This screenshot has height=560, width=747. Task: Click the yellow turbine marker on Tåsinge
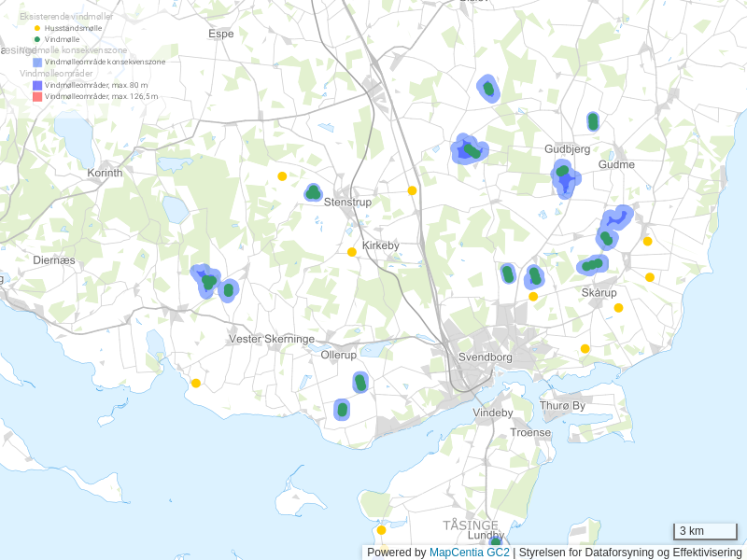[x=381, y=530]
